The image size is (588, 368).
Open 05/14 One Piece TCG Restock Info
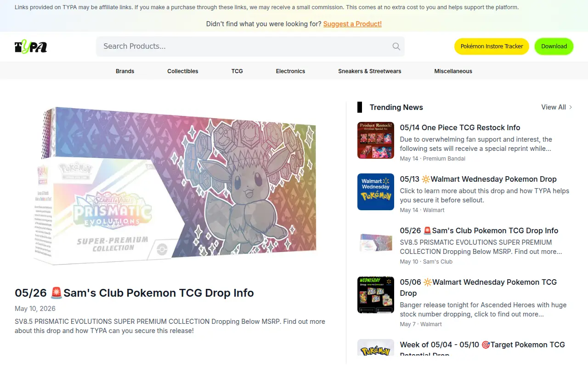(x=460, y=128)
